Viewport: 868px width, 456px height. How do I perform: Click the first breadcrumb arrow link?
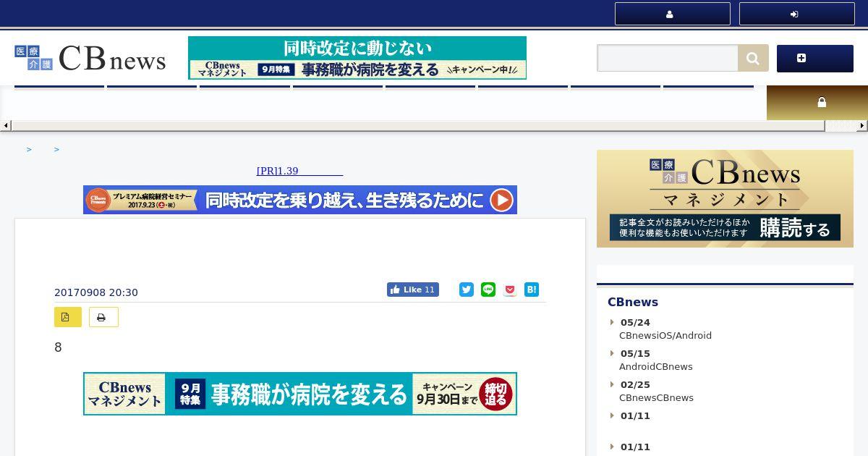pos(29,149)
